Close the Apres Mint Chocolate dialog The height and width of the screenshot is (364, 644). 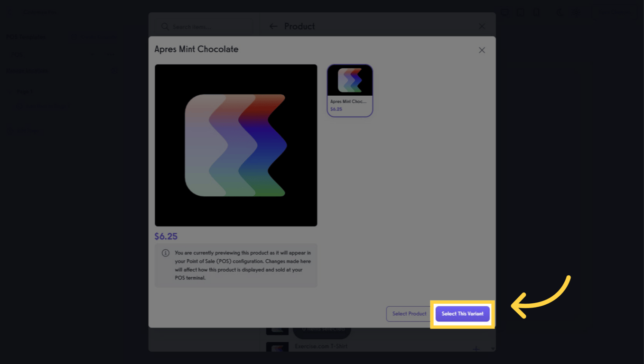tap(482, 50)
